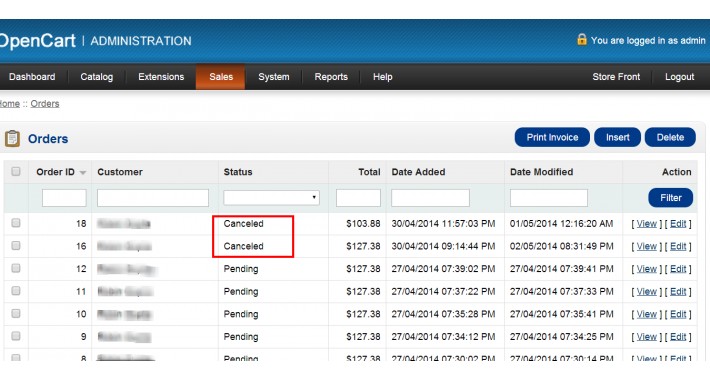The image size is (710, 380).
Task: View order 12
Action: pyautogui.click(x=647, y=269)
